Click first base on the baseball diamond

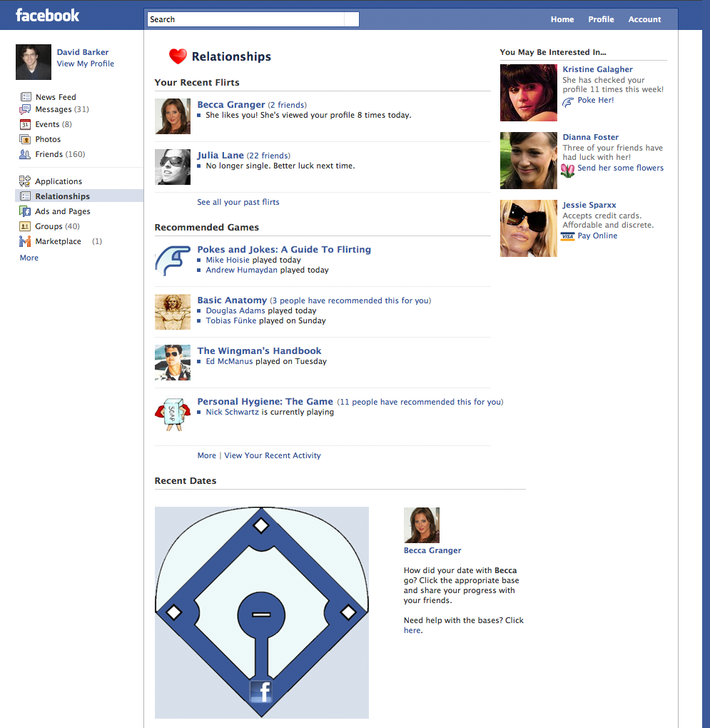tap(348, 612)
